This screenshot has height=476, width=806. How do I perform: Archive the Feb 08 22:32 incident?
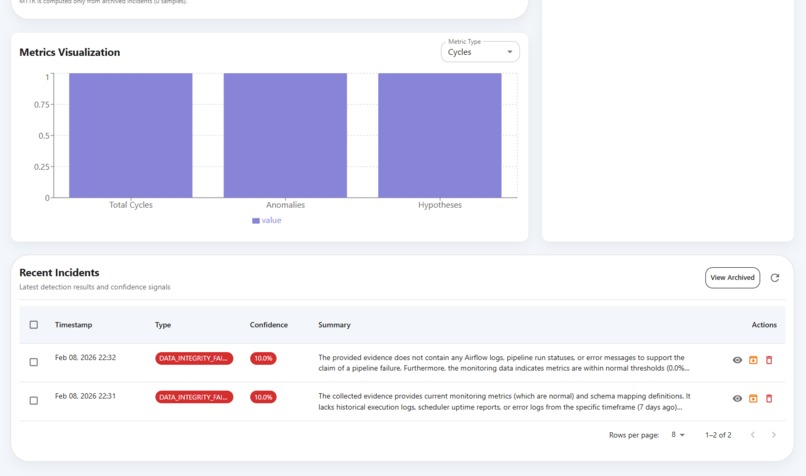(753, 360)
